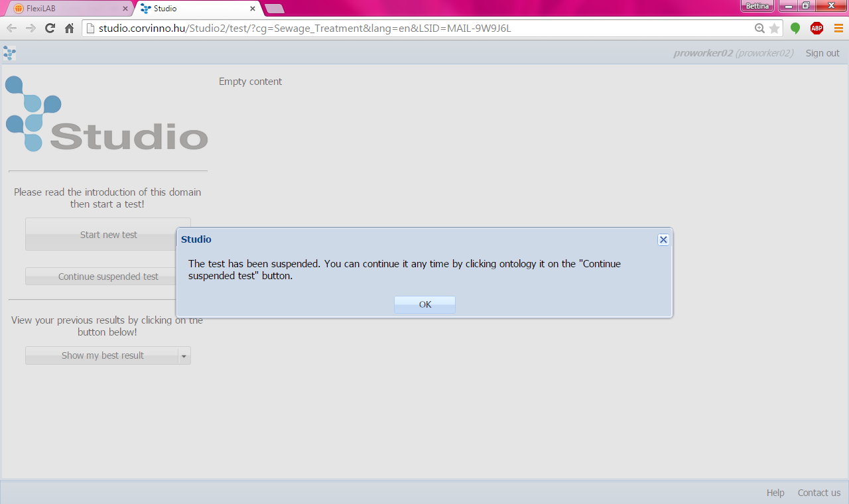
Task: Continue the suspended test
Action: [108, 277]
